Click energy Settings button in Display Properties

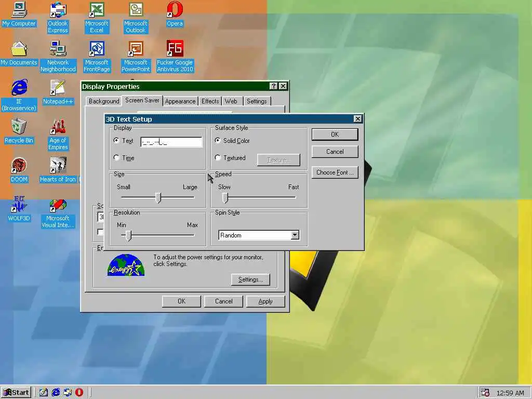(250, 280)
